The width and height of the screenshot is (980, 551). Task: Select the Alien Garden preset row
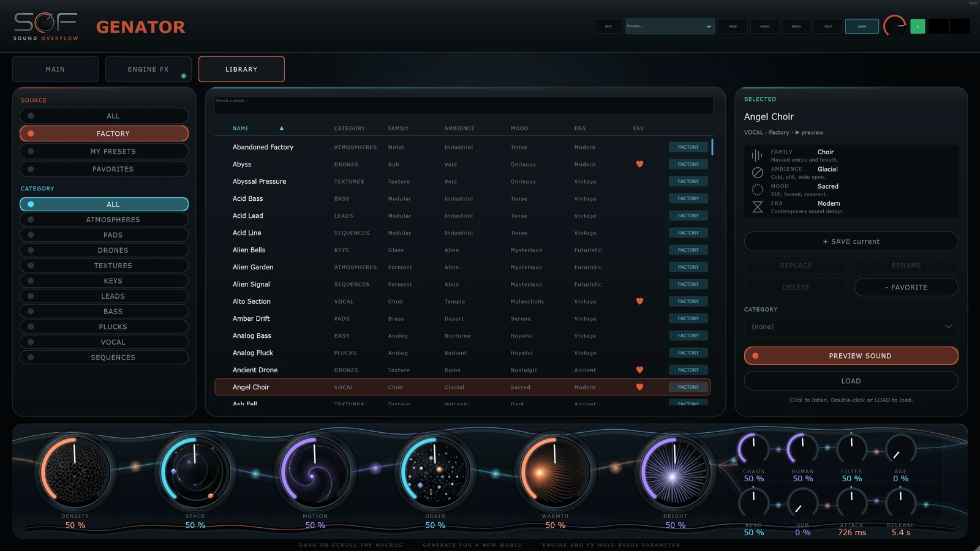point(462,267)
